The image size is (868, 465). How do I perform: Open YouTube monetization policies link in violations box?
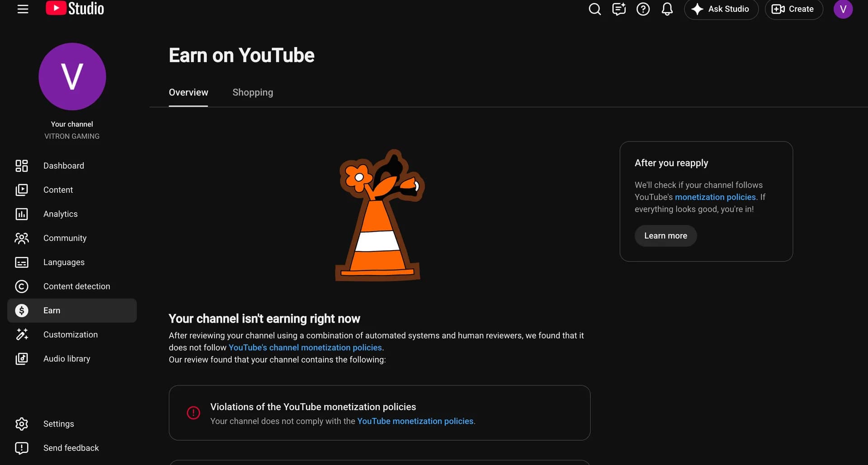point(415,421)
